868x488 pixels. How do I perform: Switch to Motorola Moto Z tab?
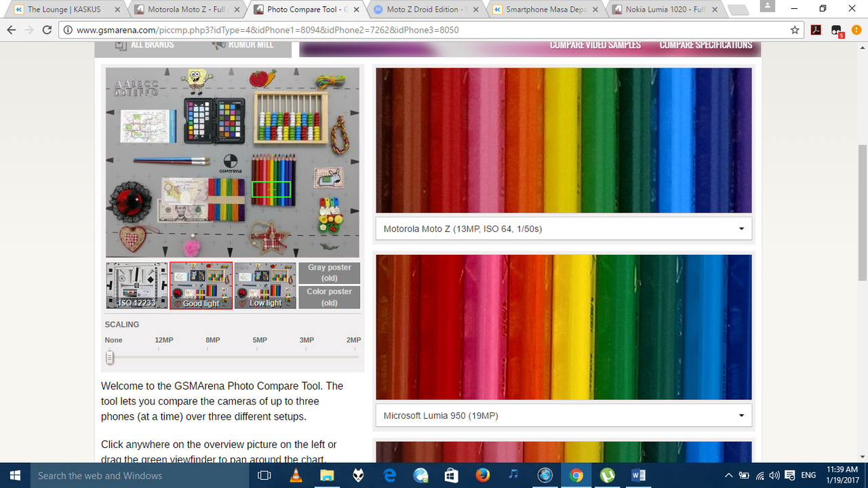tap(188, 9)
